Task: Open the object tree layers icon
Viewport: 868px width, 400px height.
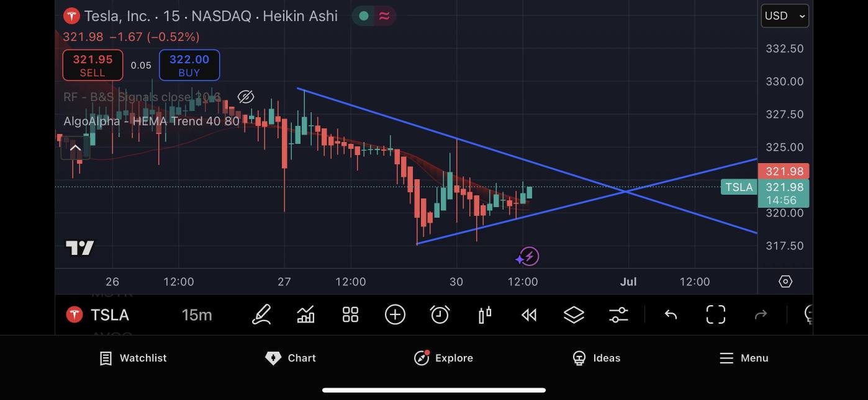Action: tap(574, 314)
